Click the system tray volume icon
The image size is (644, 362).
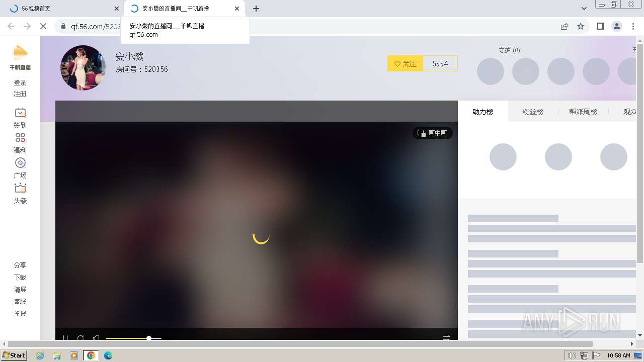click(572, 355)
